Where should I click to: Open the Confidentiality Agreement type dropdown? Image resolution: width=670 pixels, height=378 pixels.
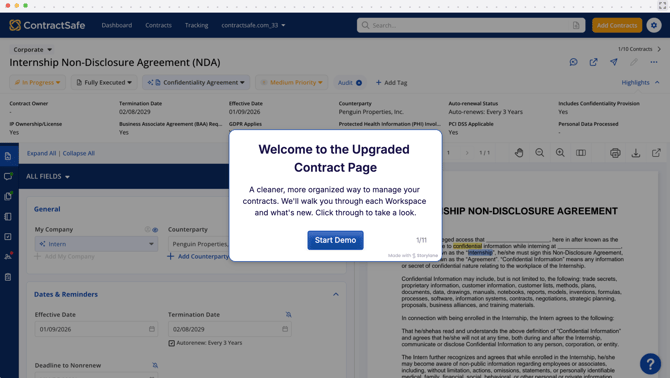196,82
